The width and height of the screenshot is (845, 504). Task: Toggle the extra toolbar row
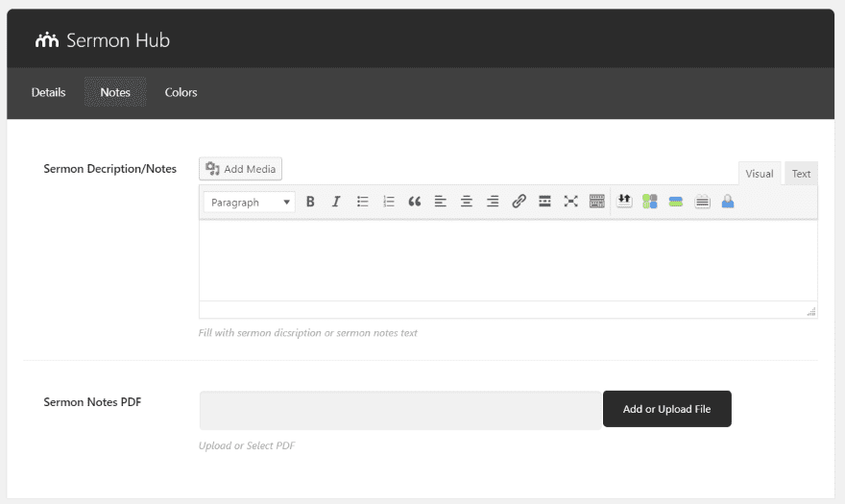(x=596, y=202)
